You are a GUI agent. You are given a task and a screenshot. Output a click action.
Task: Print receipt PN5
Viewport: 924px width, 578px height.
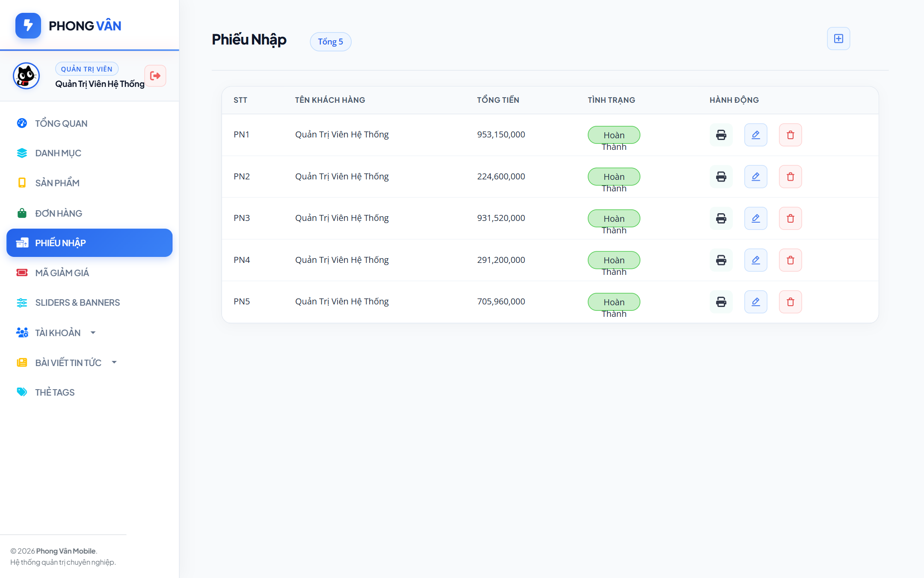click(x=721, y=302)
